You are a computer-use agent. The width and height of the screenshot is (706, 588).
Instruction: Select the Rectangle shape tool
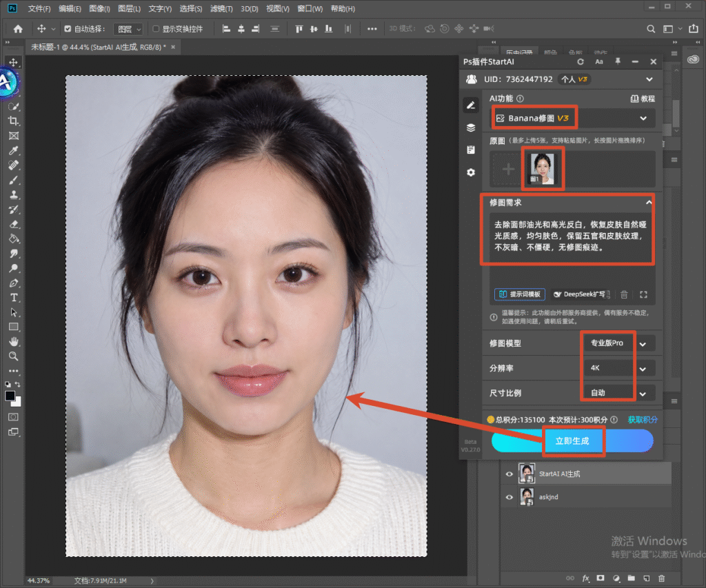tap(14, 327)
